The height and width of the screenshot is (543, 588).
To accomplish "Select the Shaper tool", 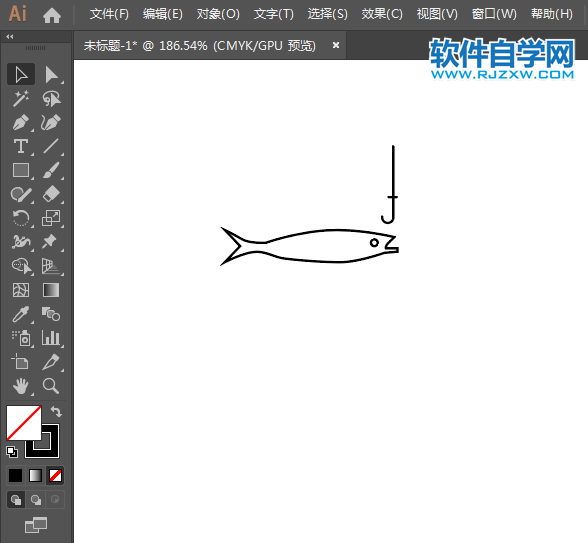I will click(x=21, y=194).
